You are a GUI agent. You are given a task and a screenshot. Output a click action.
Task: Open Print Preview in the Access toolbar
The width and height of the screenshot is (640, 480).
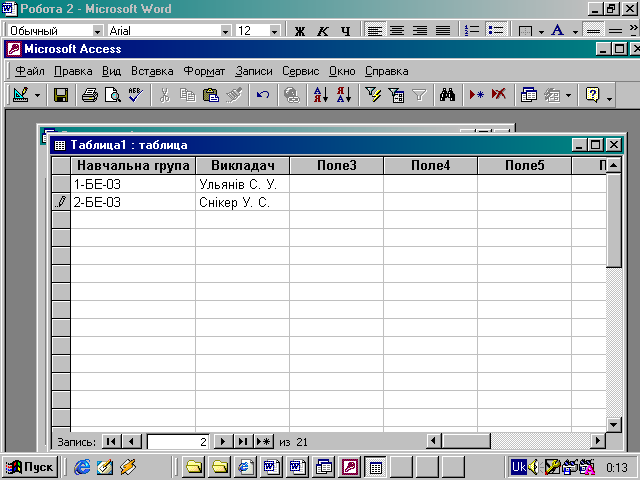pos(112,95)
